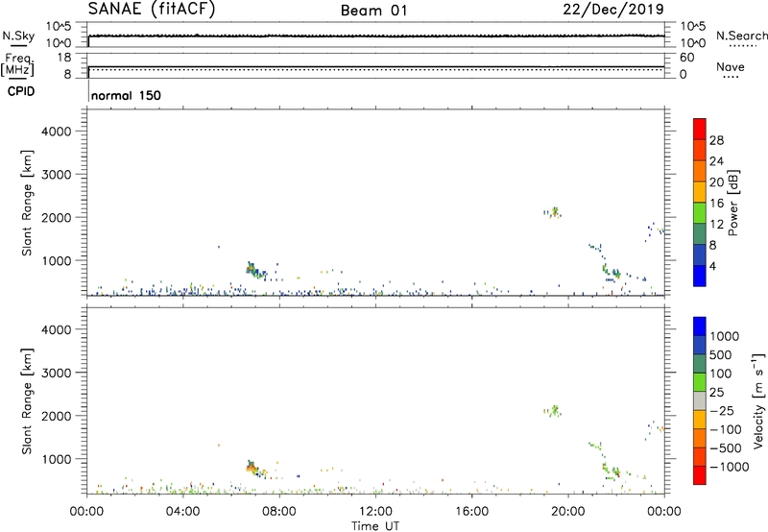
Task: Click the 20:00 time tick label
Action: coord(567,512)
